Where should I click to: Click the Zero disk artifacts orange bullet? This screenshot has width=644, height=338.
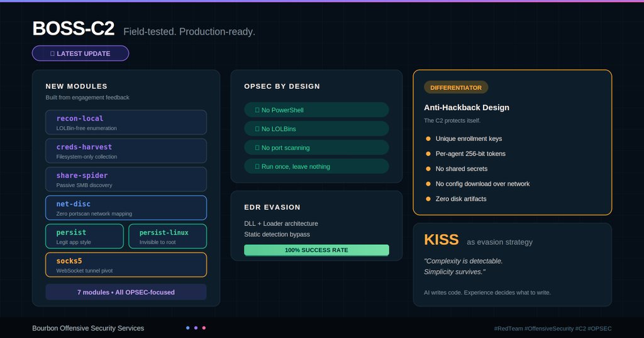(x=428, y=199)
